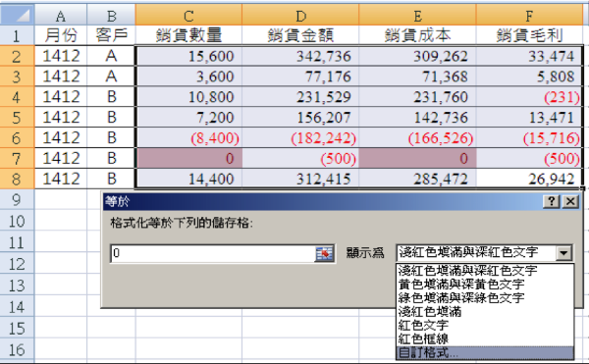Image resolution: width=589 pixels, height=364 pixels.
Task: Click the 客戶 header cell
Action: coord(111,35)
